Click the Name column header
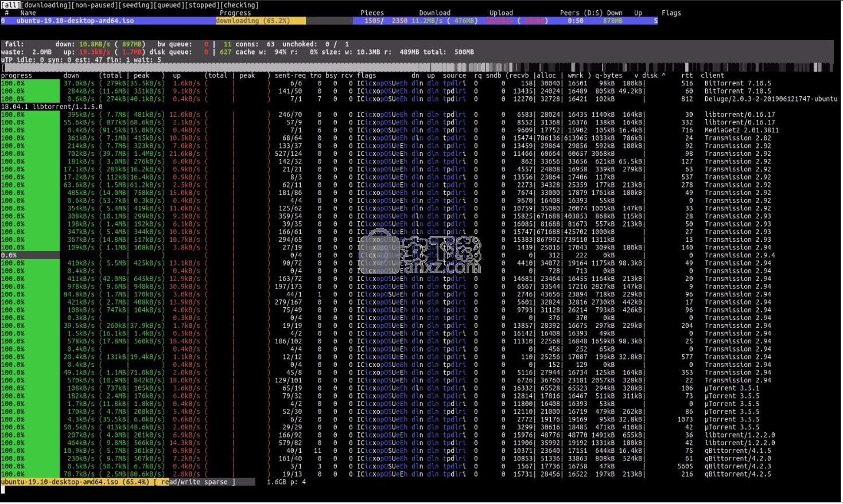 (28, 13)
